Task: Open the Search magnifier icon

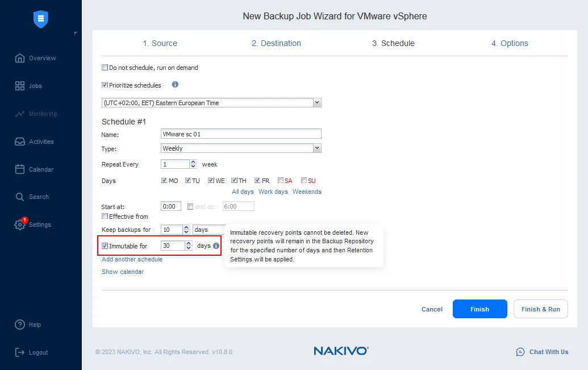Action: coord(20,197)
